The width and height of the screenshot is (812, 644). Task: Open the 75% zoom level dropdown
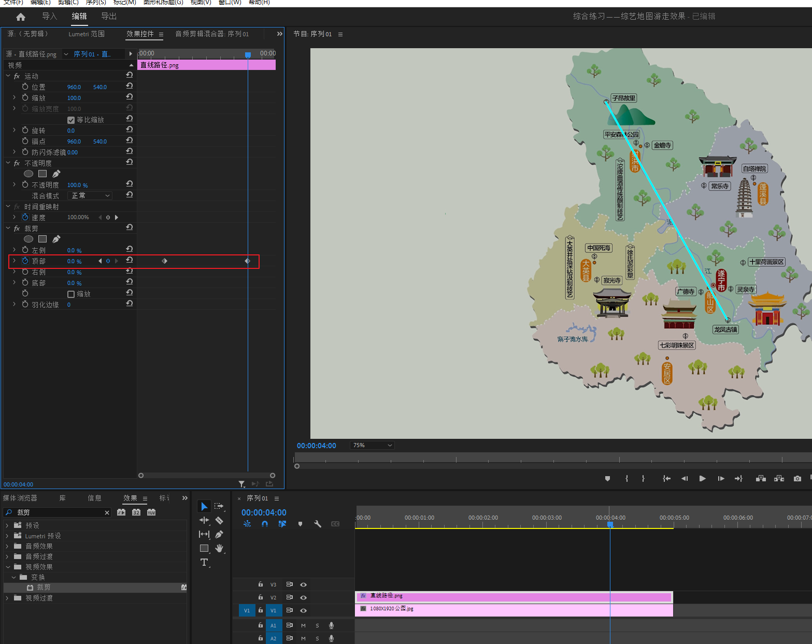coord(372,446)
